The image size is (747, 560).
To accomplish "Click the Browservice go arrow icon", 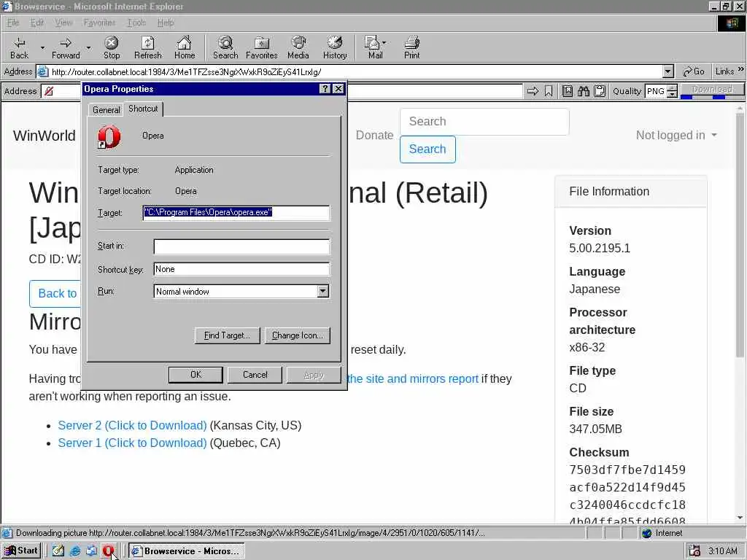I will pos(533,91).
